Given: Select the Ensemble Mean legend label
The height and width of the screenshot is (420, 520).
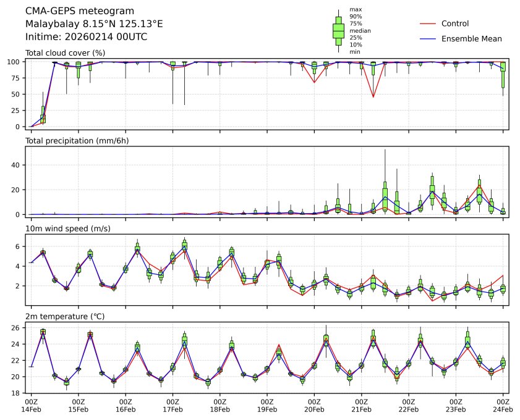Looking at the screenshot, I should [x=471, y=38].
